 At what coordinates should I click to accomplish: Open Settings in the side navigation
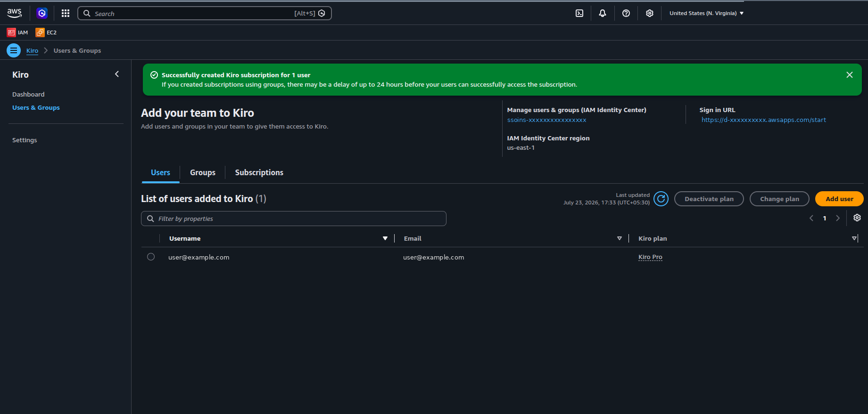pos(25,140)
